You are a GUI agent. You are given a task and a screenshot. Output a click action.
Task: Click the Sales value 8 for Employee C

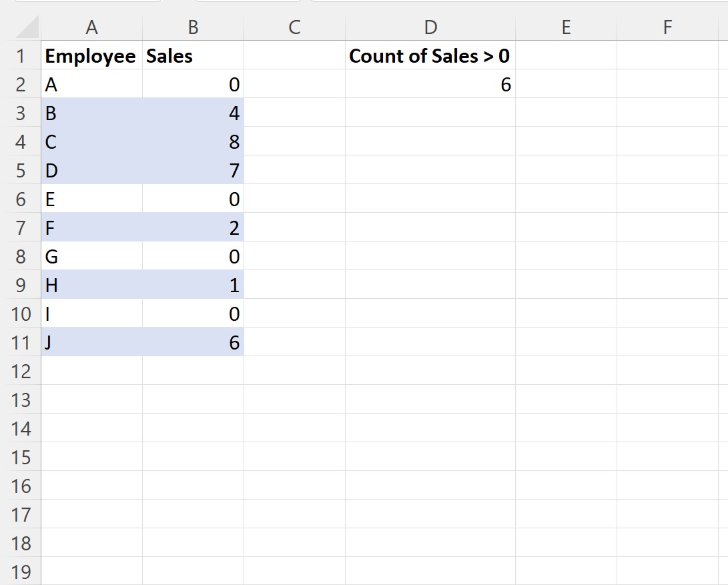pyautogui.click(x=192, y=141)
